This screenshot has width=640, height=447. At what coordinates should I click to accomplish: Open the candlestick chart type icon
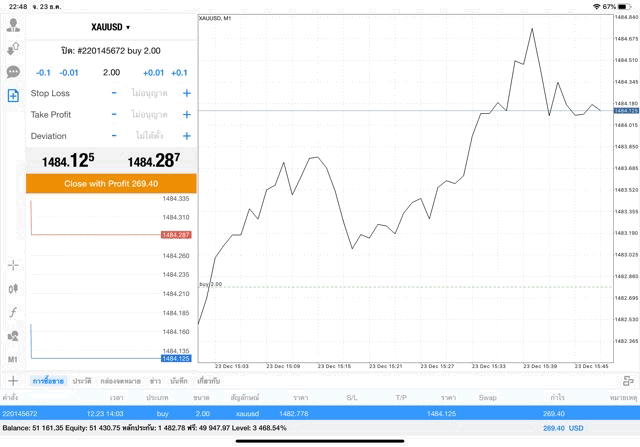13,288
